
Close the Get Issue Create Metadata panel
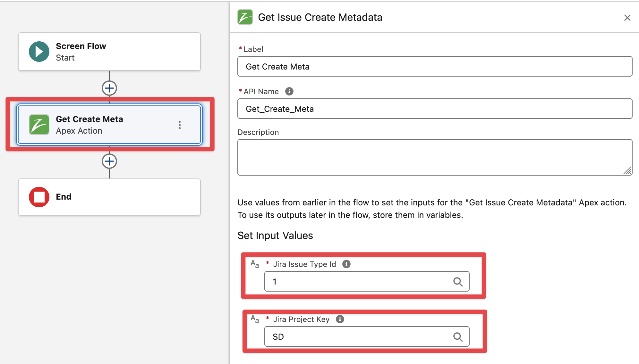(627, 18)
